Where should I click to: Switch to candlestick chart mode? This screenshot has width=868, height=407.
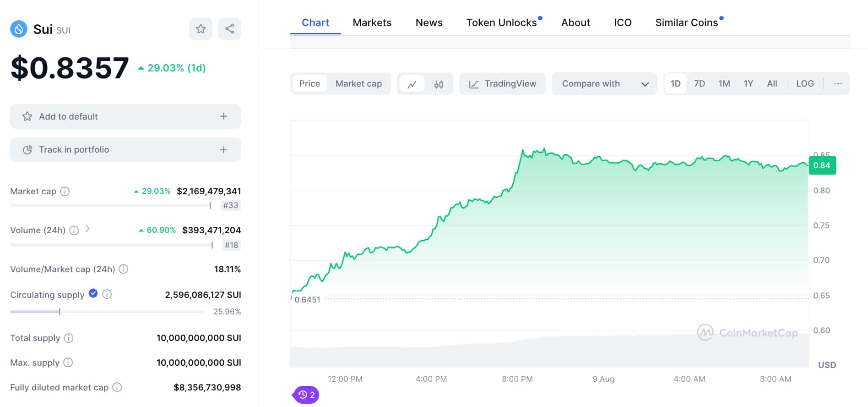tap(438, 83)
